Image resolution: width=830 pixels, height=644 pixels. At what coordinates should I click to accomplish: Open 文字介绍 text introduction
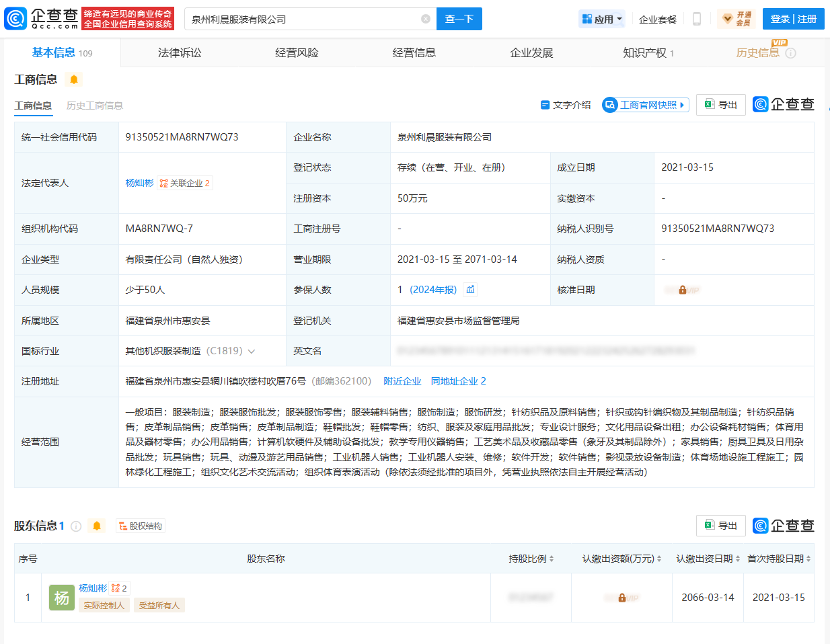(566, 105)
